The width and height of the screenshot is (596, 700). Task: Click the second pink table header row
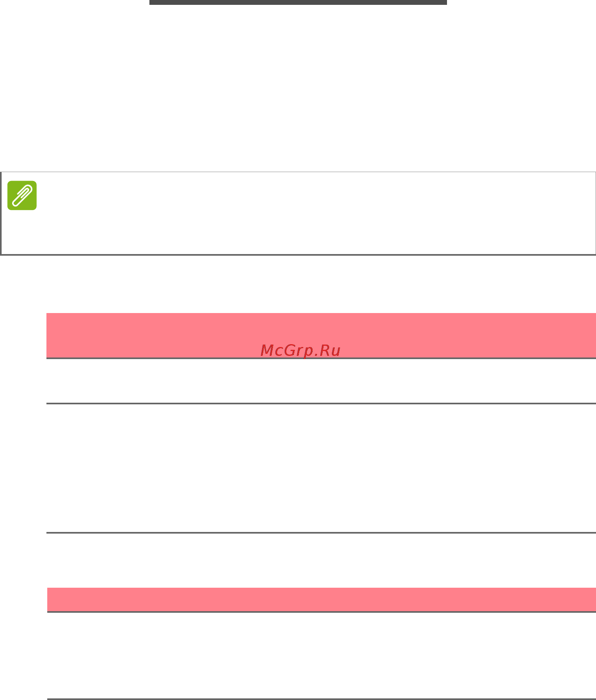click(x=321, y=599)
